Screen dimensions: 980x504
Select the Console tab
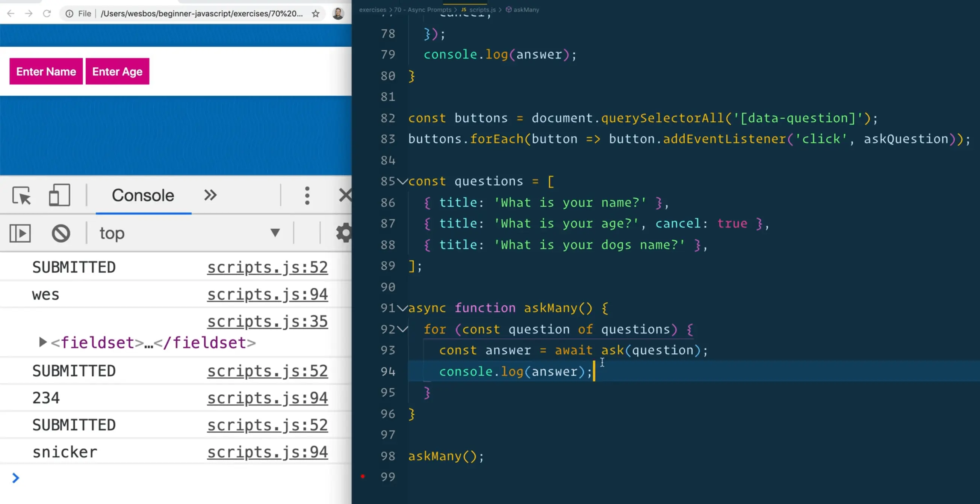(143, 195)
